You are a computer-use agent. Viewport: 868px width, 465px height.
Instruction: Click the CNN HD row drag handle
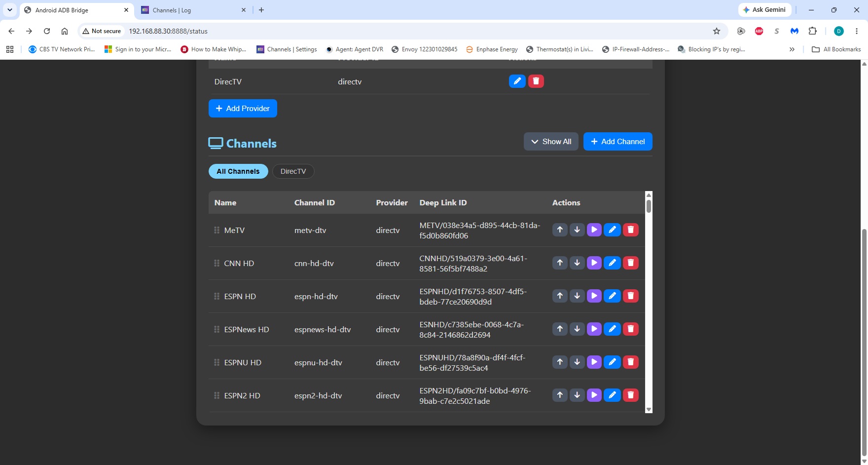(x=217, y=263)
